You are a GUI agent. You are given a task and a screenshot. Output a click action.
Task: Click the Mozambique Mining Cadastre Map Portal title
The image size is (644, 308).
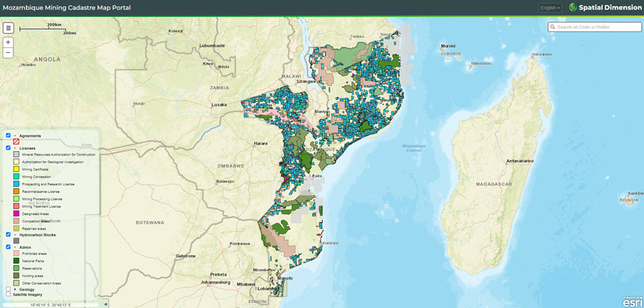click(x=67, y=7)
